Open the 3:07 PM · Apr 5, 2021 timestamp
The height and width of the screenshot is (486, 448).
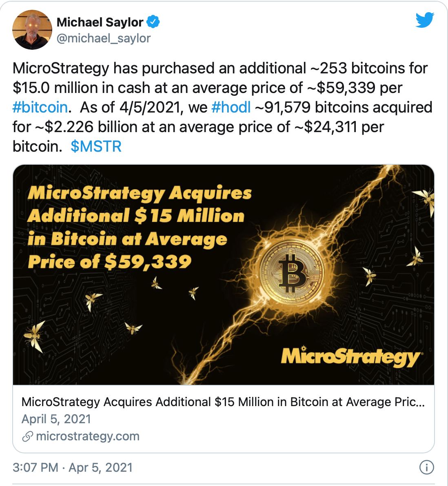73,467
